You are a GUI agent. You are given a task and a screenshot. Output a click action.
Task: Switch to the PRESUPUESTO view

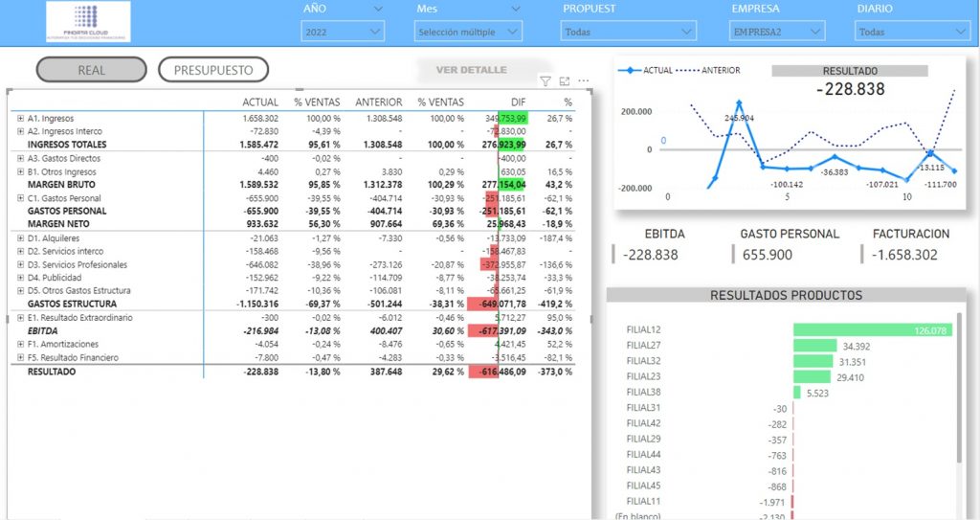pos(213,70)
